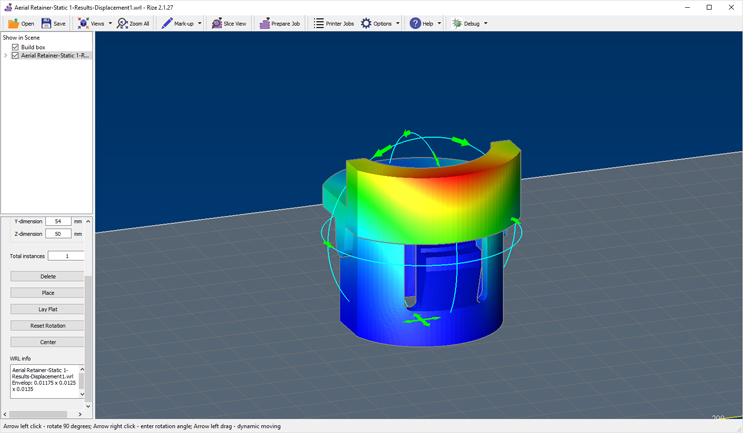Viewport: 743px width, 433px height.
Task: Click the Prepare Job icon
Action: 265,23
